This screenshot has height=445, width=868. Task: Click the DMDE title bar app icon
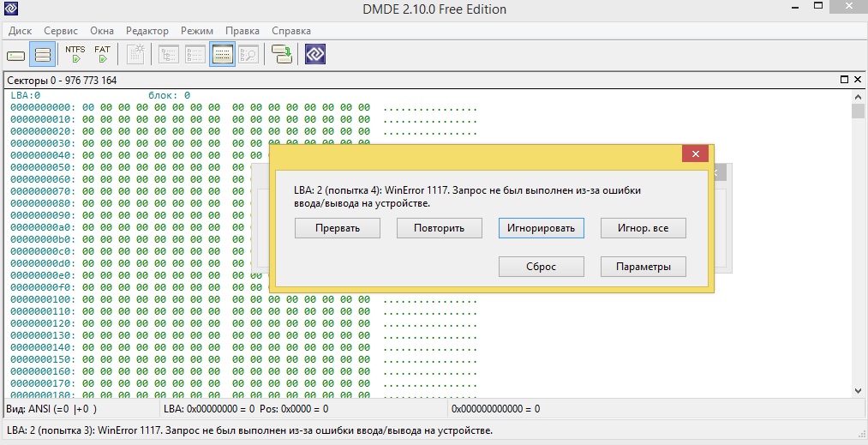click(10, 8)
